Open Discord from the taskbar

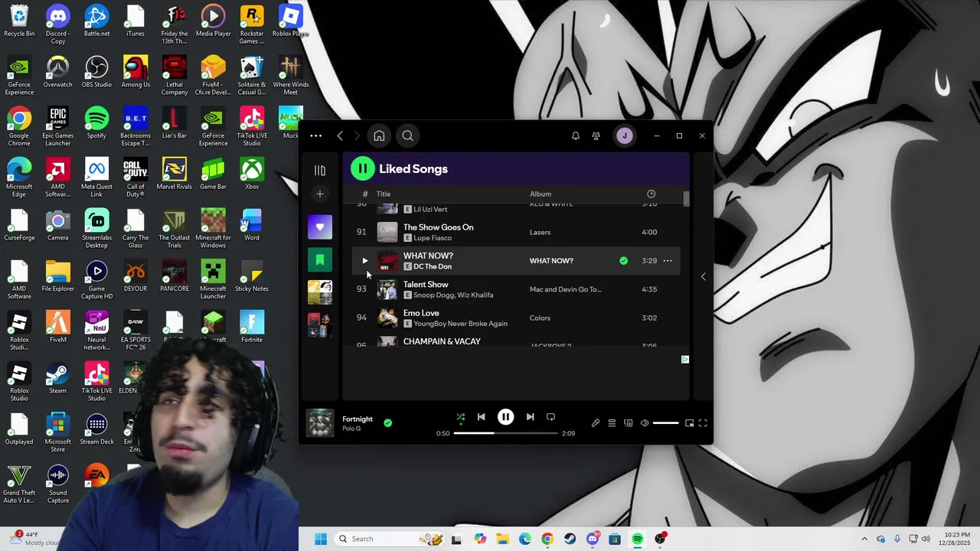pyautogui.click(x=593, y=539)
